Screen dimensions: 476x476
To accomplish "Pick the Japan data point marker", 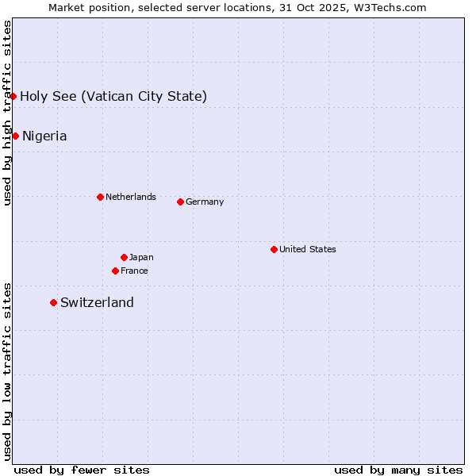I will tap(124, 257).
